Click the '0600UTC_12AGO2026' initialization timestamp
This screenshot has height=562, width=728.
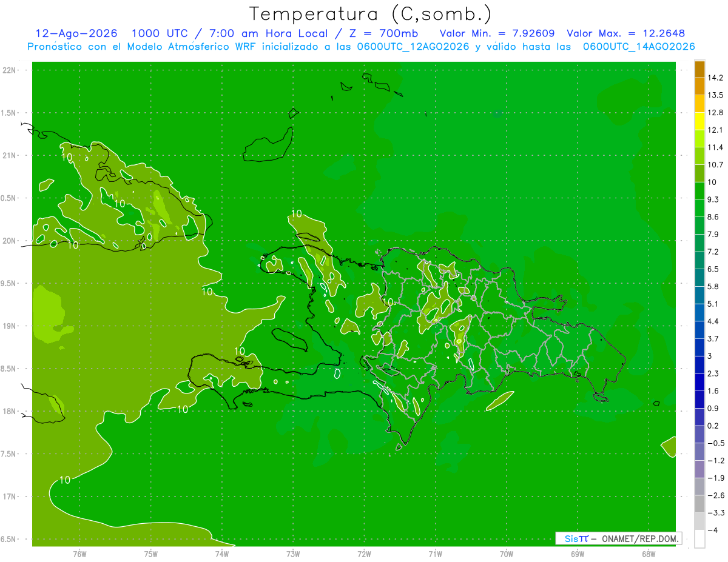[413, 47]
